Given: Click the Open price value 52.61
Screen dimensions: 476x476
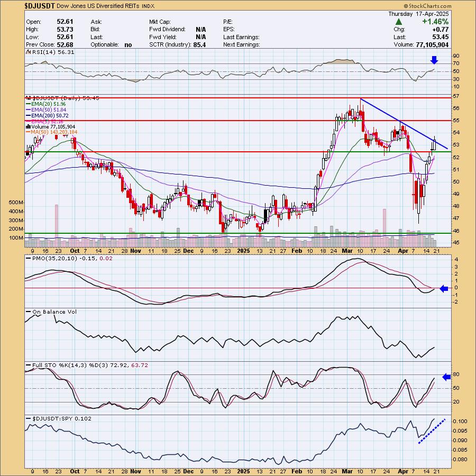Looking at the screenshot, I should coord(65,22).
